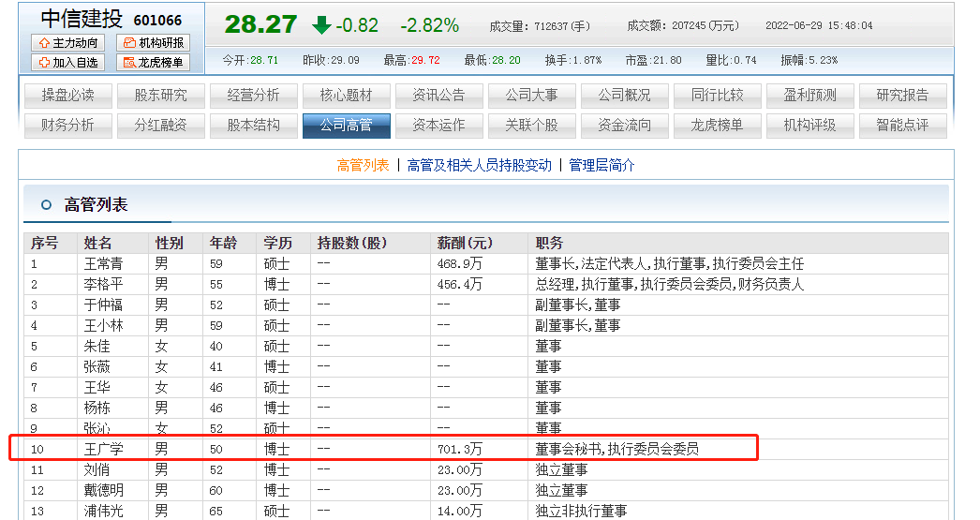The width and height of the screenshot is (980, 520).
Task: Click 薪酬(元) column header
Action: point(465,243)
